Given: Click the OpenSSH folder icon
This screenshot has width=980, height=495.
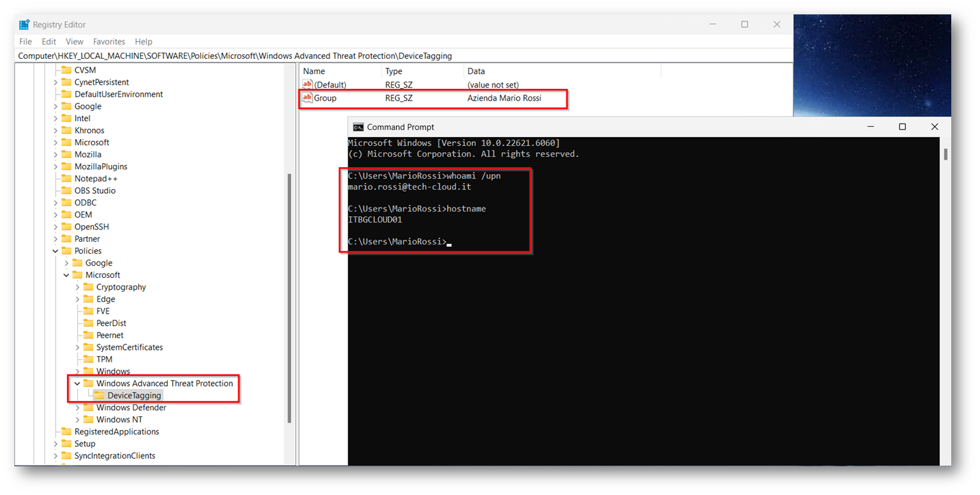Looking at the screenshot, I should click(x=66, y=227).
